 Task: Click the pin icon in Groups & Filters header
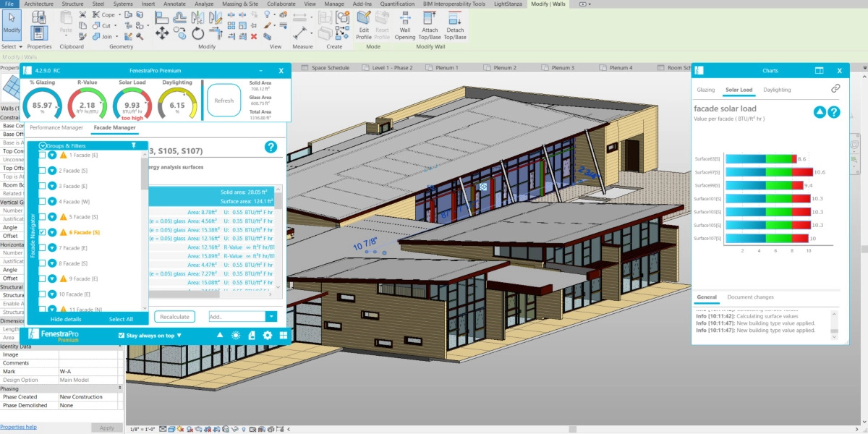click(x=133, y=145)
